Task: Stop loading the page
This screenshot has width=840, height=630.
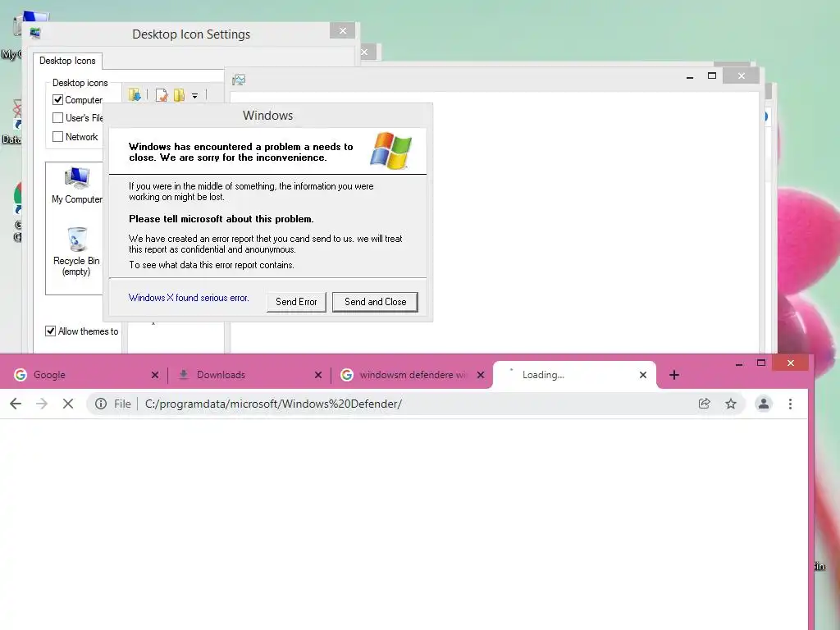Action: pos(68,404)
